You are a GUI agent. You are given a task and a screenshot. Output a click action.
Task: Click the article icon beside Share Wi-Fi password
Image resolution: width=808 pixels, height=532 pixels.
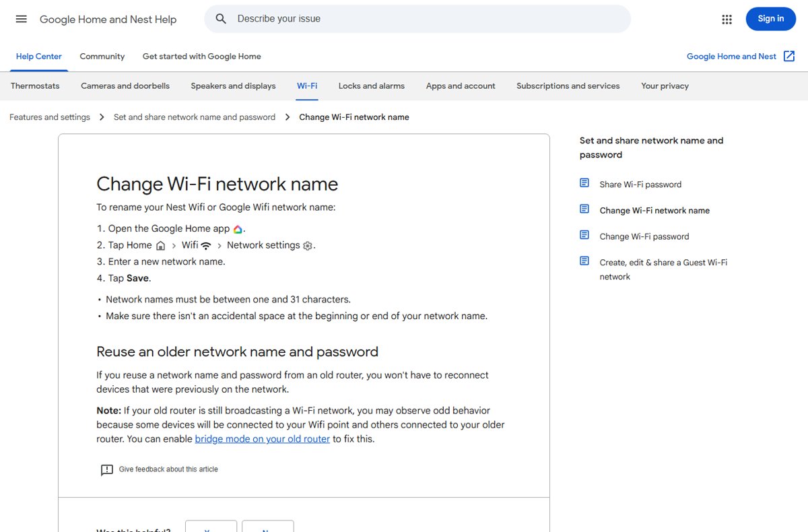pyautogui.click(x=584, y=183)
